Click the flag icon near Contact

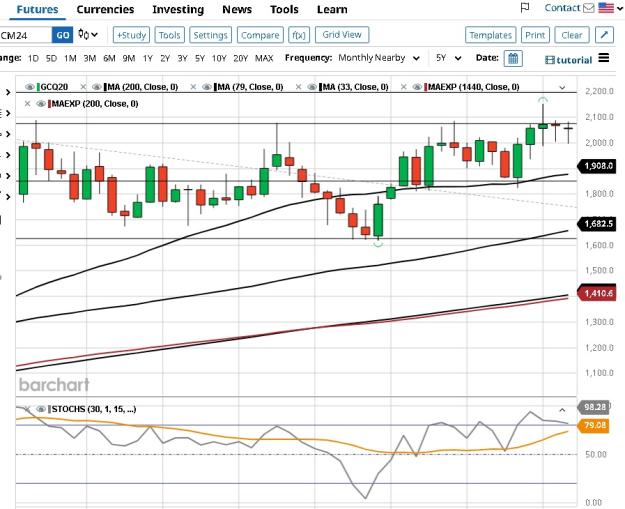pyautogui.click(x=525, y=8)
